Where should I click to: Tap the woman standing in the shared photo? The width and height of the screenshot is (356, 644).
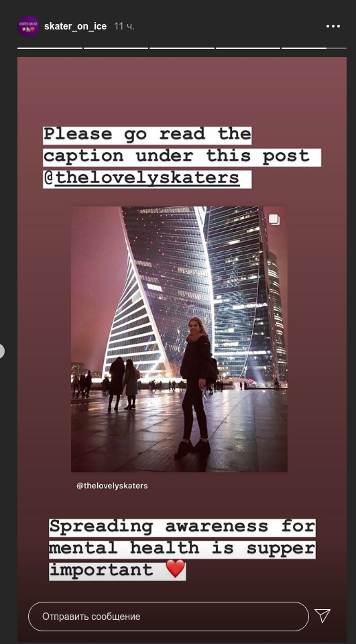pos(196,388)
